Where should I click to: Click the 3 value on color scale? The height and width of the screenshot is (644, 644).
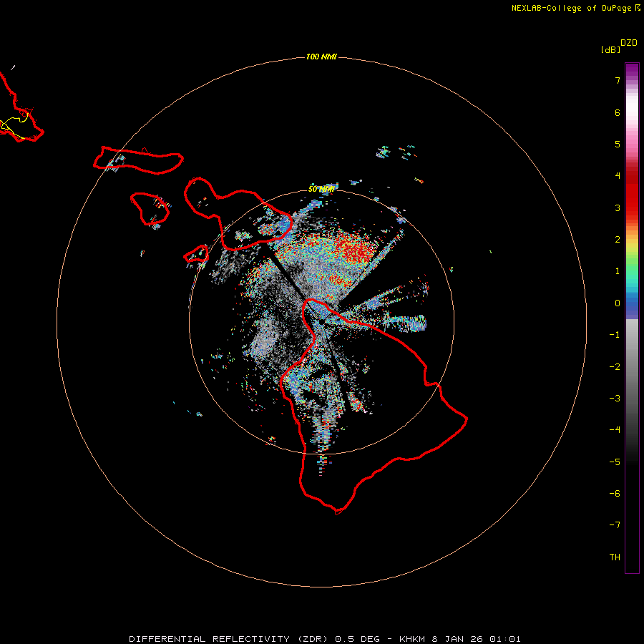point(618,208)
